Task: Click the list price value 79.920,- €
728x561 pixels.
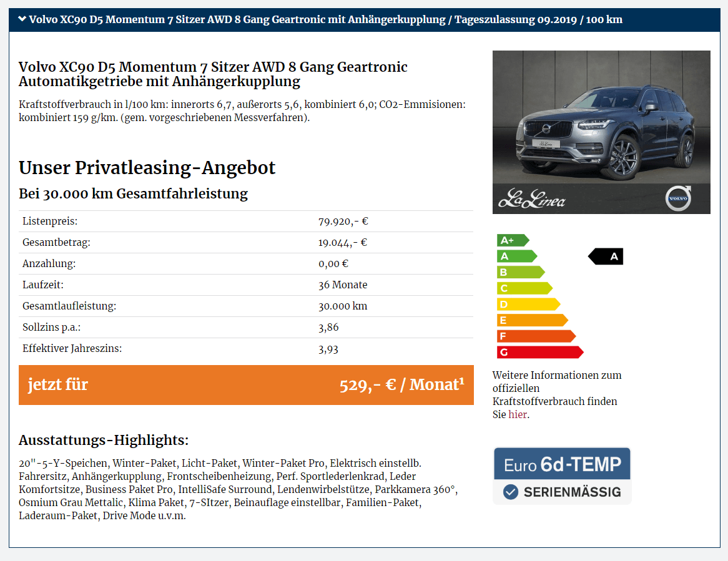Action: point(343,222)
